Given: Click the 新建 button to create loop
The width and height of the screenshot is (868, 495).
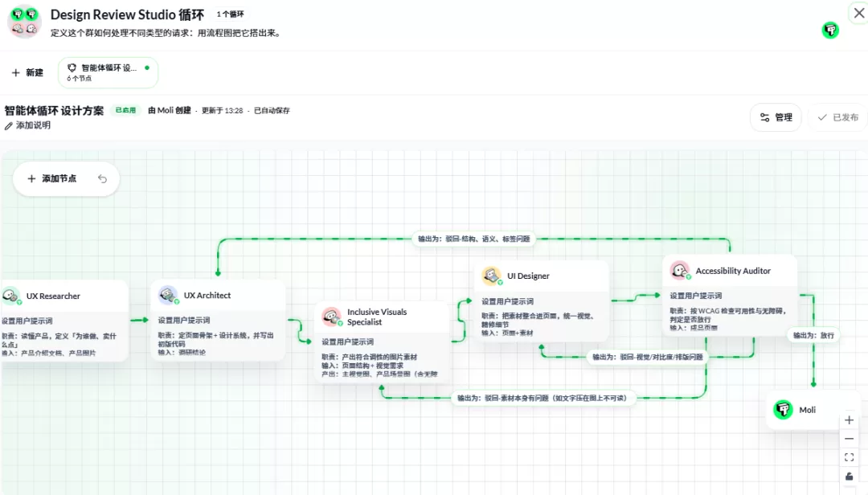Looking at the screenshot, I should (27, 72).
